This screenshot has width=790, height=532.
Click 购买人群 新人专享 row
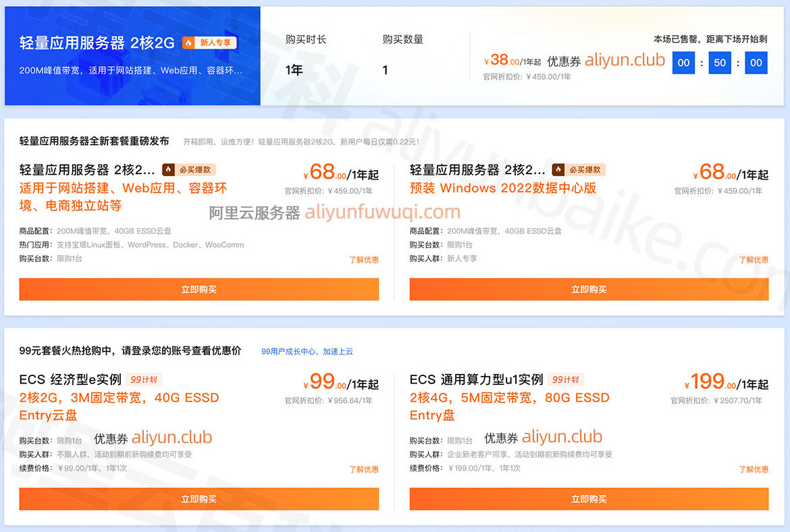[x=444, y=259]
